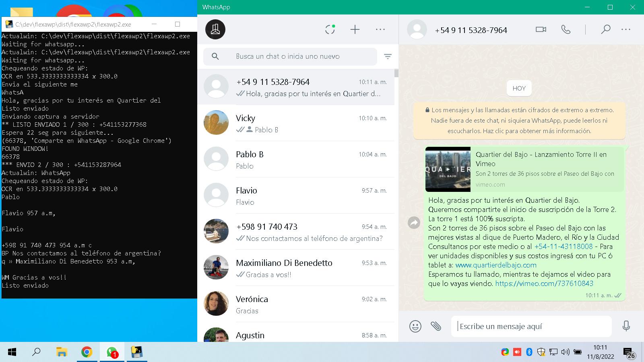Click the Vimeo video preview thumbnail
This screenshot has height=362, width=644.
pos(448,169)
